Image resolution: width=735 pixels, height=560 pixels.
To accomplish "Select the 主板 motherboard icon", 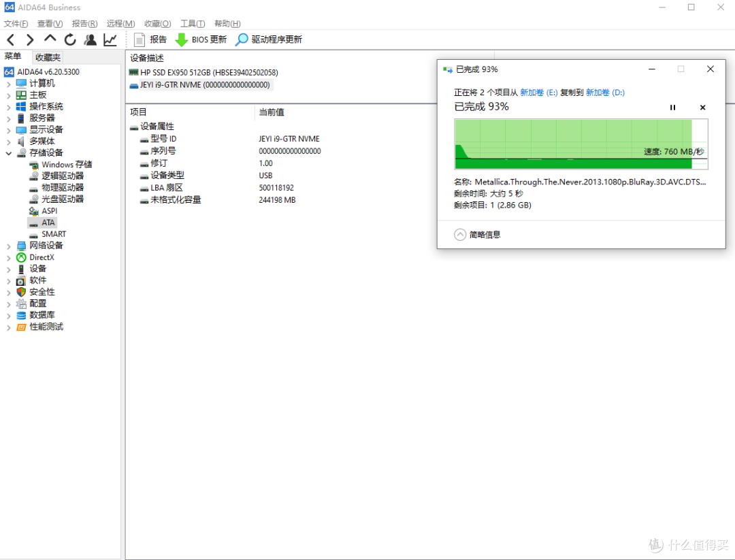I will click(x=21, y=95).
